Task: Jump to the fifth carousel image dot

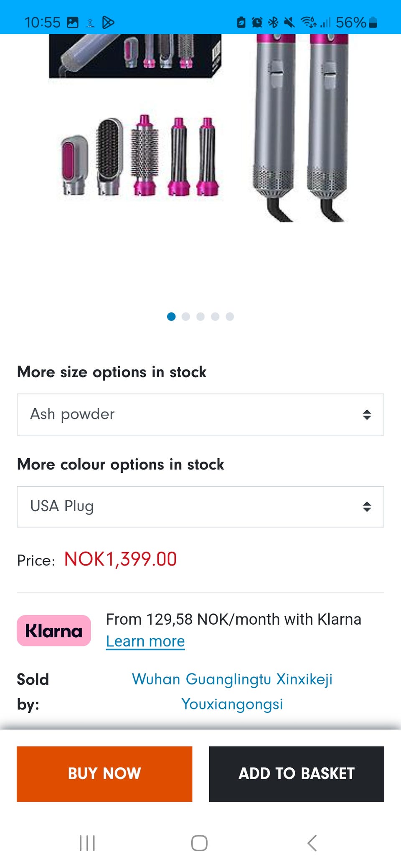Action: coord(230,317)
